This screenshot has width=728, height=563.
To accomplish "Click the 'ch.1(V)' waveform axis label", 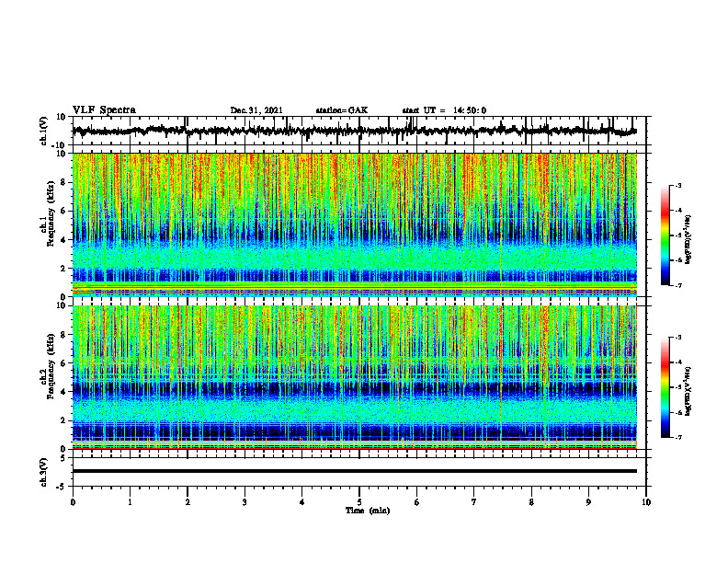I will tap(44, 131).
